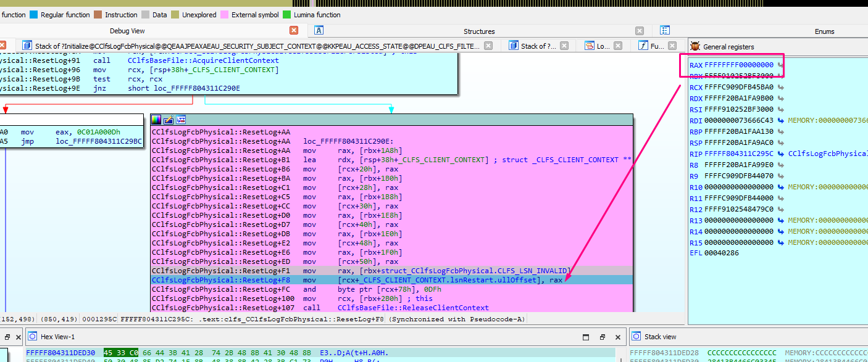
Task: Select the EFL value 00040286
Action: click(721, 253)
